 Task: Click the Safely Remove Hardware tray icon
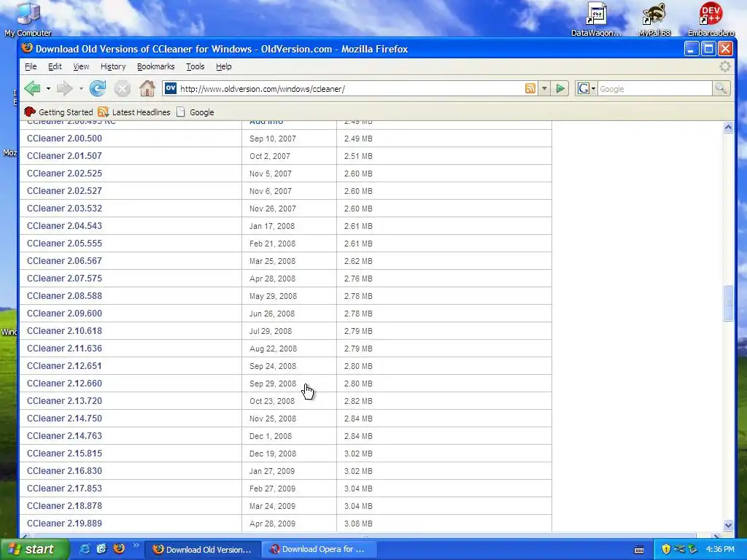coord(693,549)
